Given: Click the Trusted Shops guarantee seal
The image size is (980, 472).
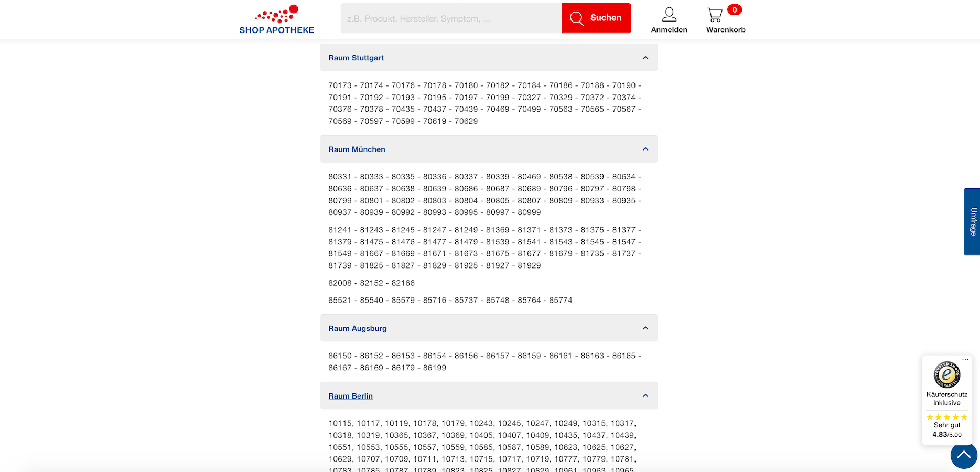Looking at the screenshot, I should click(x=946, y=375).
